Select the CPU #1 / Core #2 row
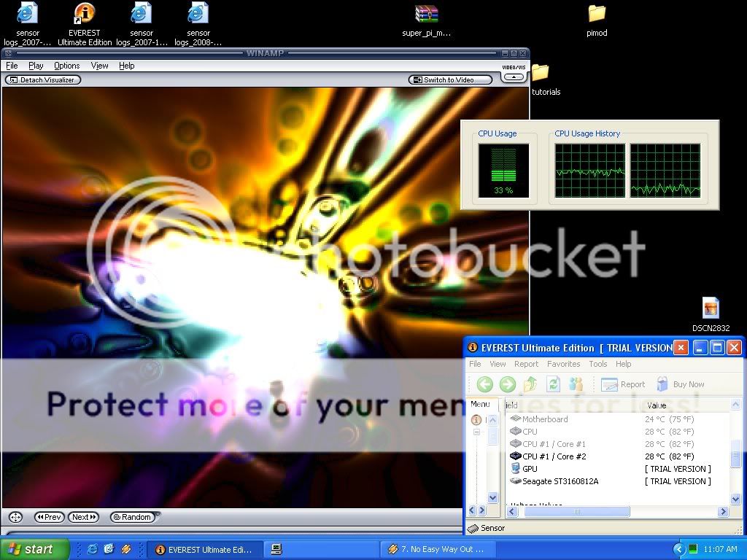The width and height of the screenshot is (747, 560). pyautogui.click(x=554, y=456)
